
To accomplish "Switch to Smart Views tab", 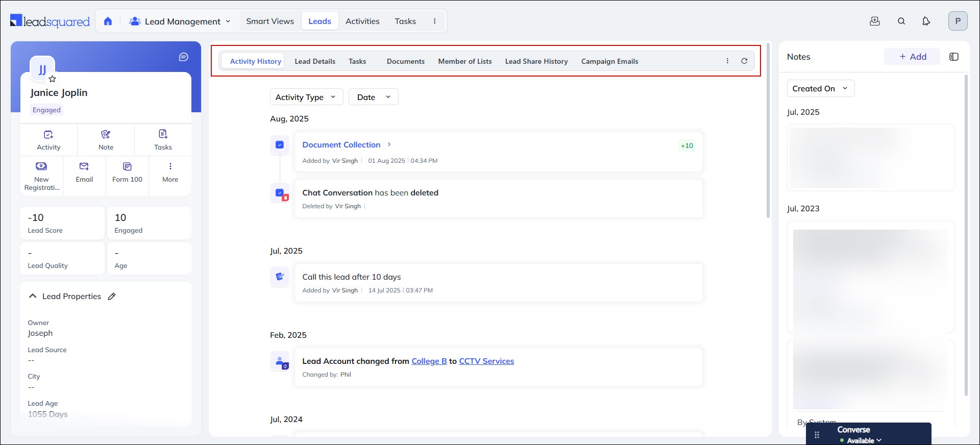I will [x=270, y=21].
